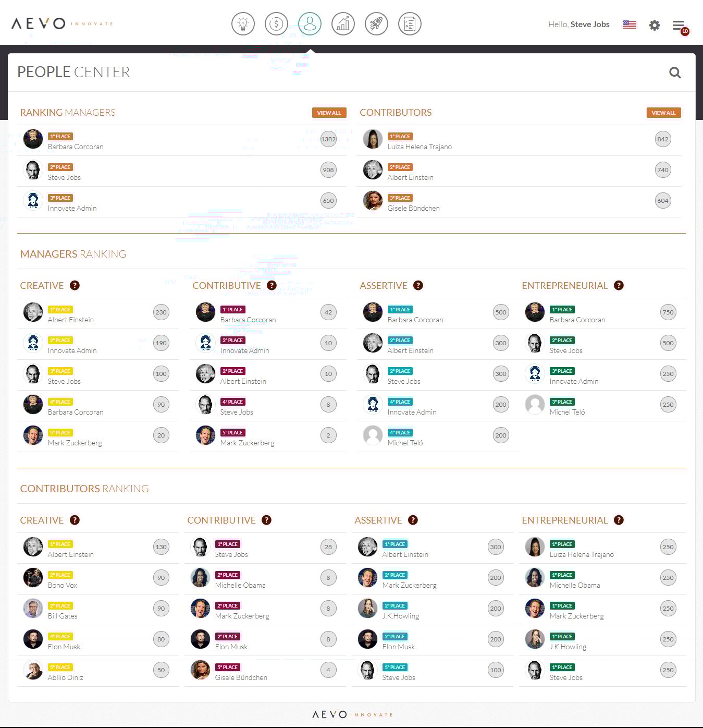
Task: Open Bono Vox's avatar photo
Action: click(33, 578)
